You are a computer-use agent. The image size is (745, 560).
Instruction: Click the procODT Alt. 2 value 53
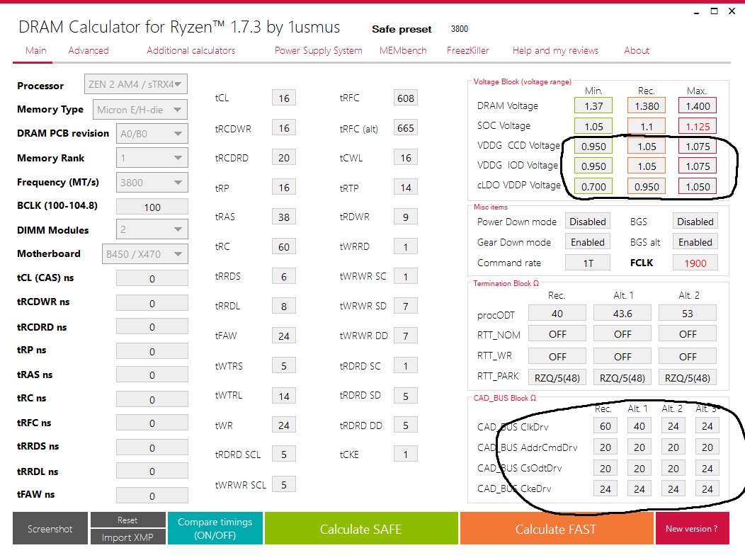tap(688, 314)
